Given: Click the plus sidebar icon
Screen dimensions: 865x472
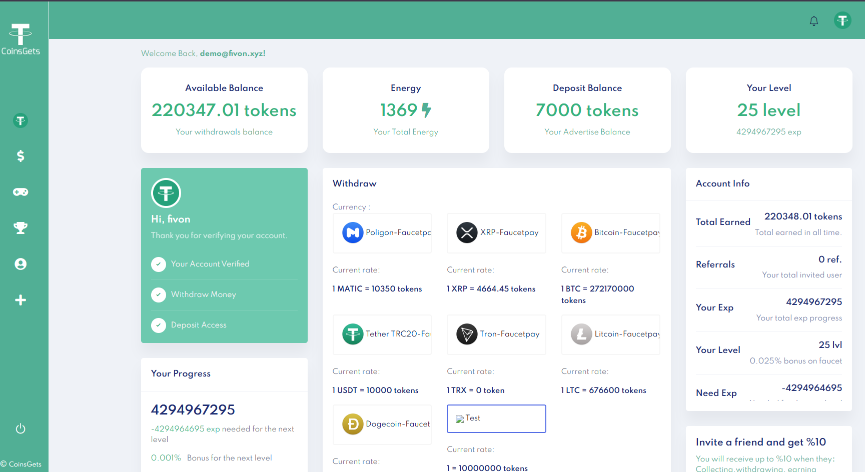Looking at the screenshot, I should click(20, 300).
